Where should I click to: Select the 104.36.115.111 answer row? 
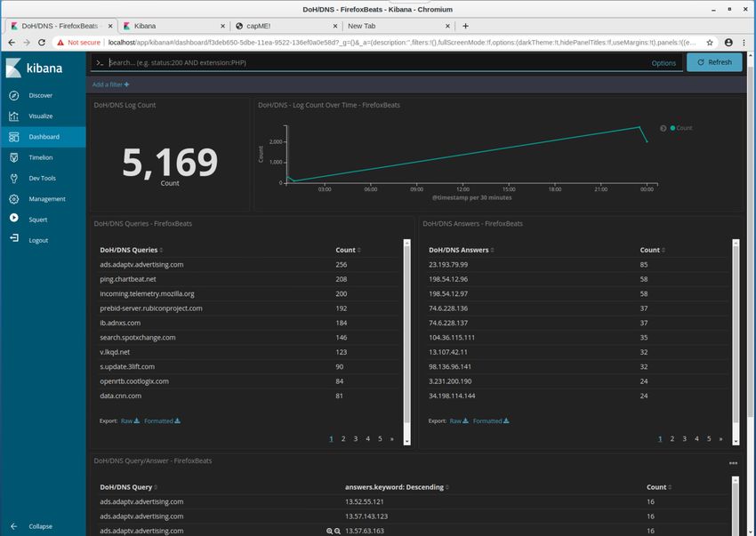tap(578, 338)
